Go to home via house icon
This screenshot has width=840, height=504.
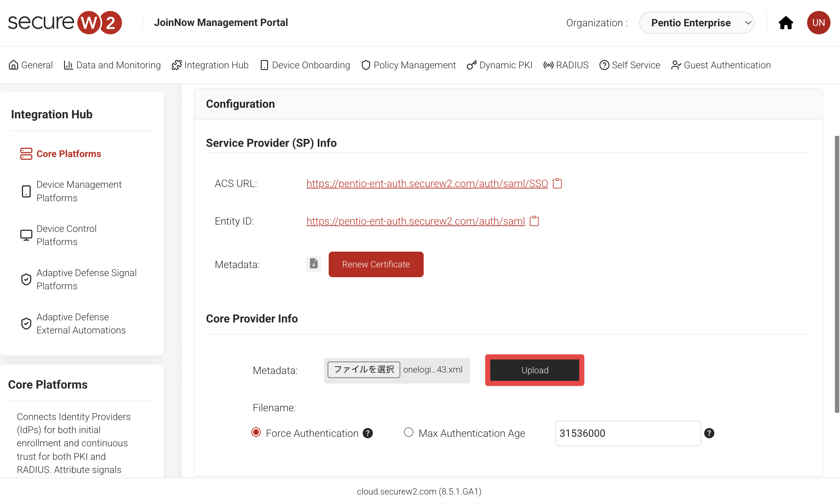tap(786, 23)
